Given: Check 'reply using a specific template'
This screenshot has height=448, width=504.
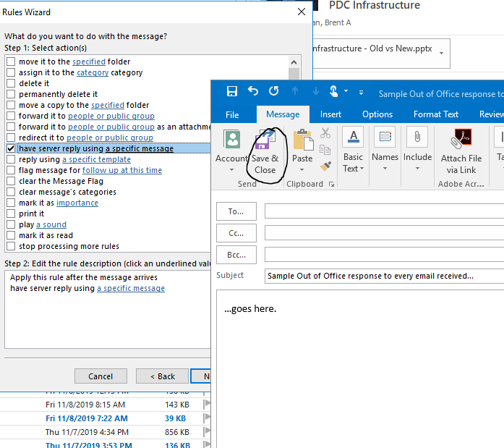Looking at the screenshot, I should pos(11,159).
